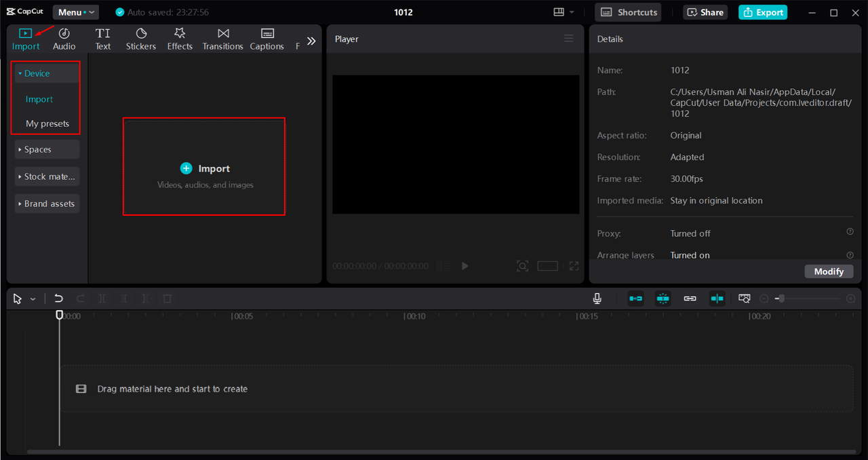Open the Captions tab
The width and height of the screenshot is (868, 460).
click(267, 39)
